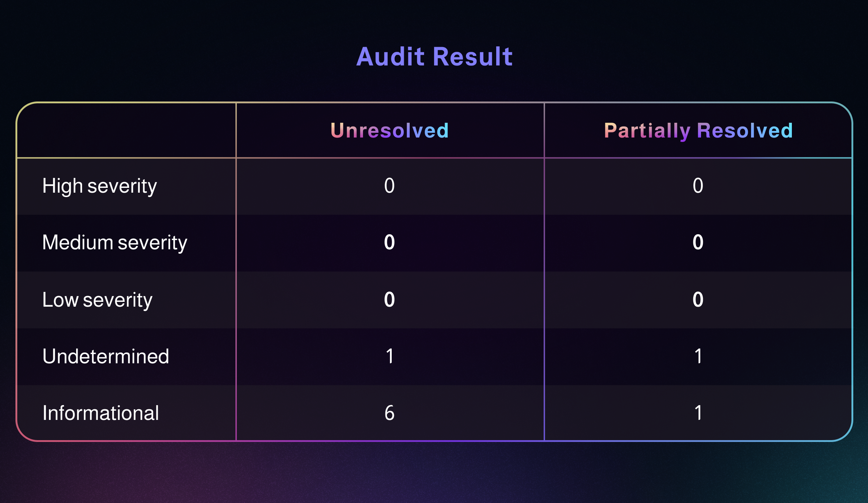Select the High severity row label

click(99, 186)
